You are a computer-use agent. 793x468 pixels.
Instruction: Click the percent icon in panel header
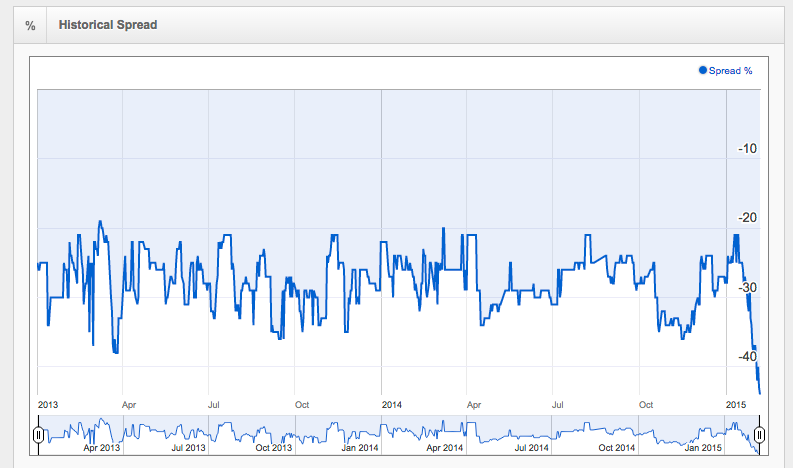tap(30, 25)
